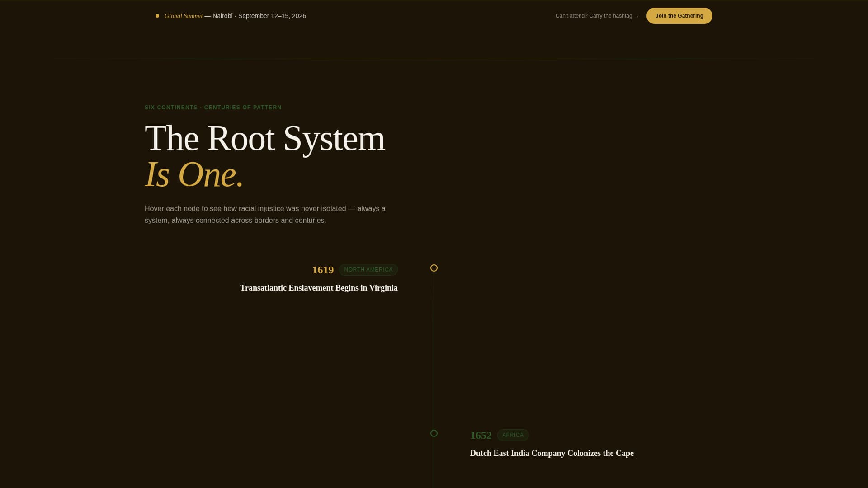The image size is (868, 488).
Task: Expand the Transatlantic Enslavement entry
Action: [319, 288]
